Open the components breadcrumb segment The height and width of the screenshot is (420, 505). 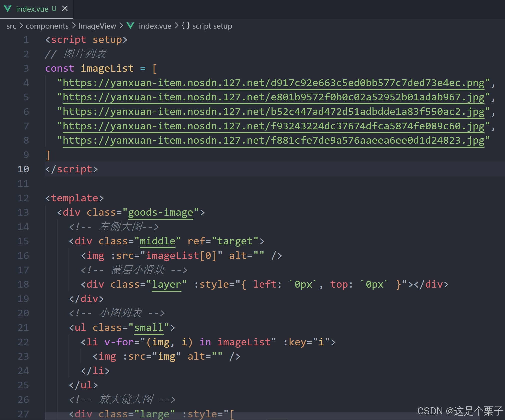(47, 26)
